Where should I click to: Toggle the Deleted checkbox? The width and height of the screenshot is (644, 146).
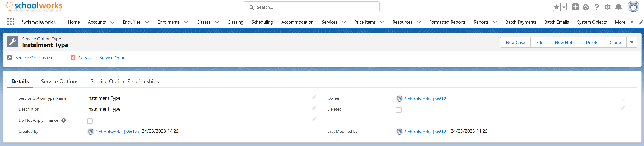pyautogui.click(x=399, y=110)
